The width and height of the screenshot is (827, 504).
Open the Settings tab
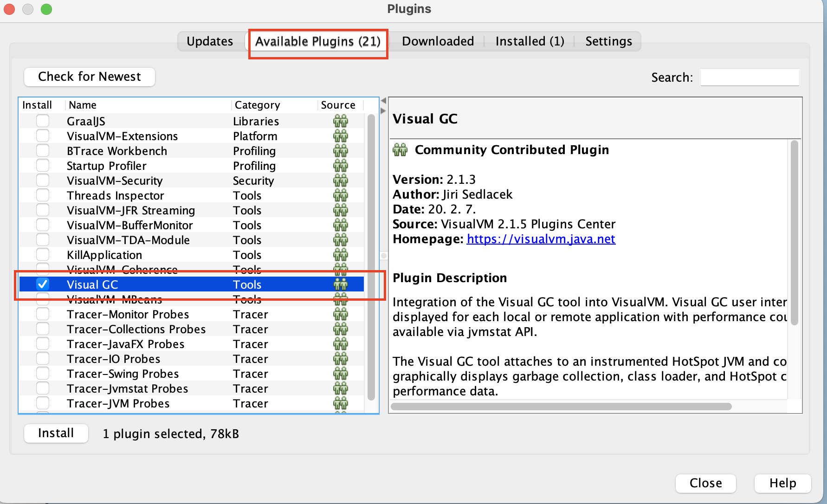click(608, 41)
